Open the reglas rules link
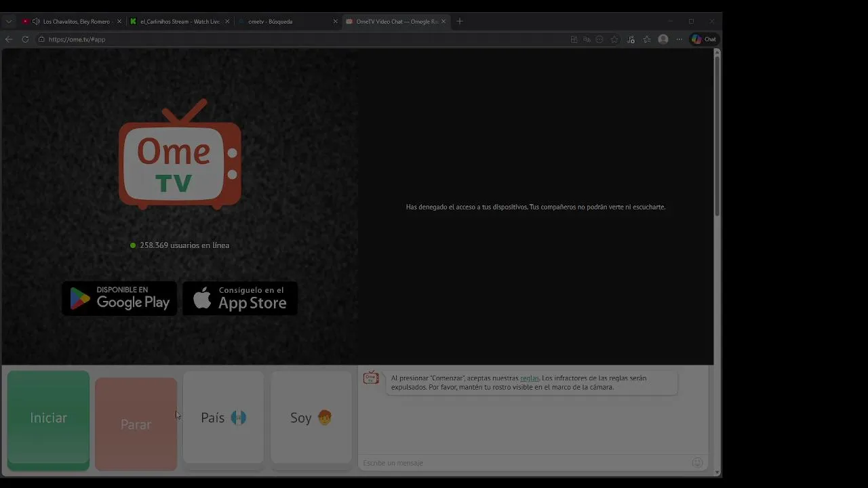The height and width of the screenshot is (488, 868). pos(530,378)
